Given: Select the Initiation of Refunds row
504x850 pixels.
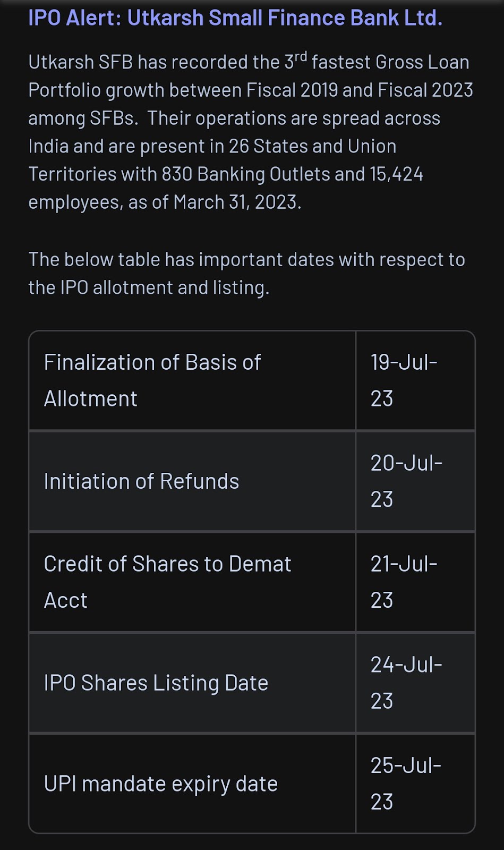Looking at the screenshot, I should [x=252, y=481].
